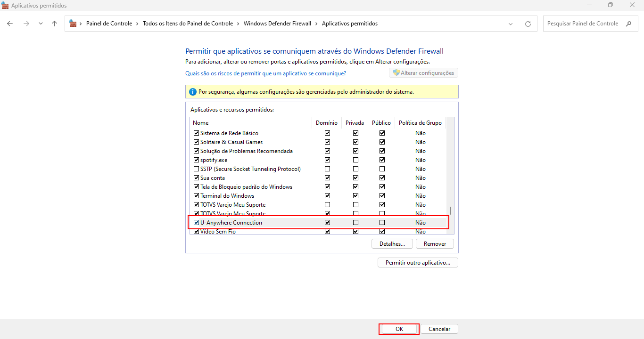Expand chevron after Todos os Itens breadcrumb

click(239, 24)
